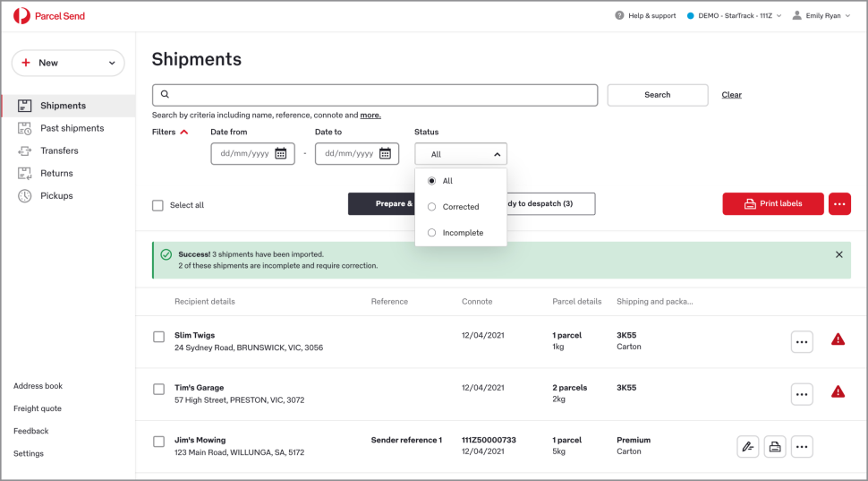Click the Slim Twigs recipient name
The height and width of the screenshot is (481, 868).
[194, 335]
